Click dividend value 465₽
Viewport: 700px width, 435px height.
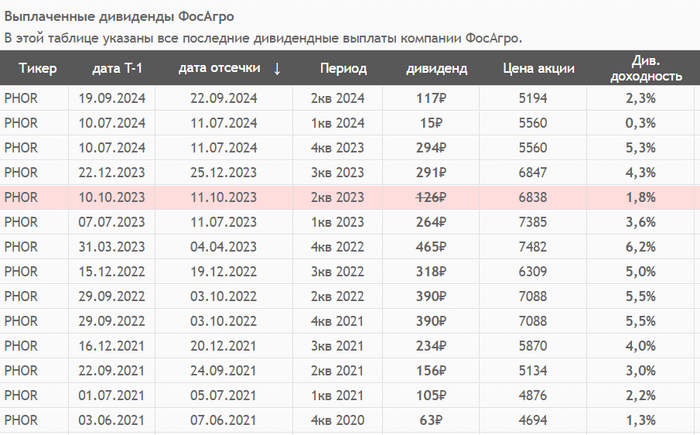pos(431,247)
